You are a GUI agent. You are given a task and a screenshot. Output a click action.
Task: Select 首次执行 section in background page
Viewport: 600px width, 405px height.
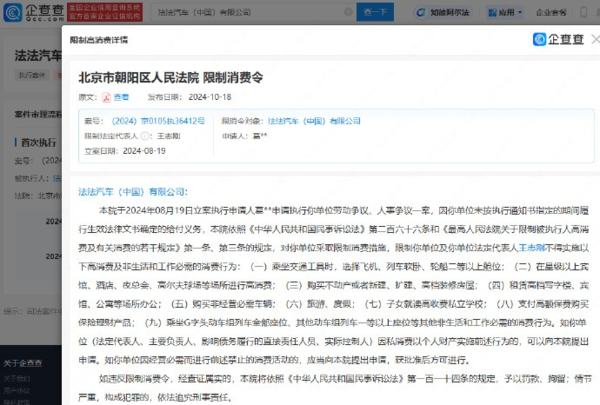[38, 142]
